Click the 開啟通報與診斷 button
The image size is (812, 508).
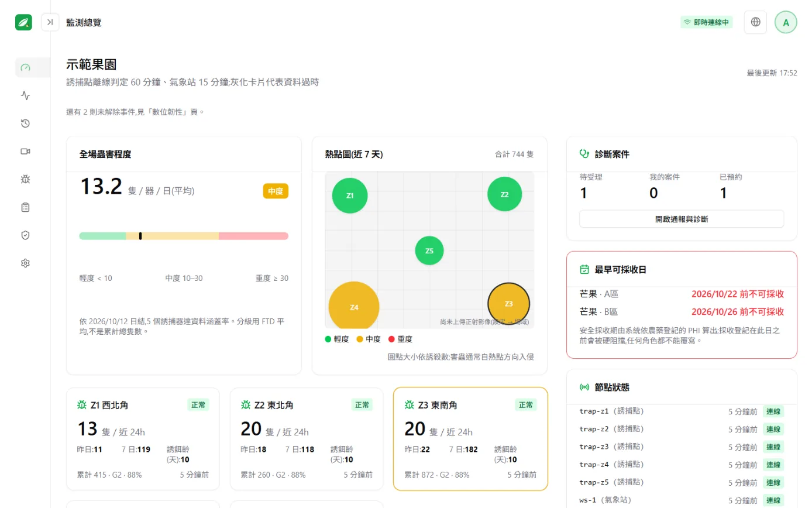tap(682, 219)
